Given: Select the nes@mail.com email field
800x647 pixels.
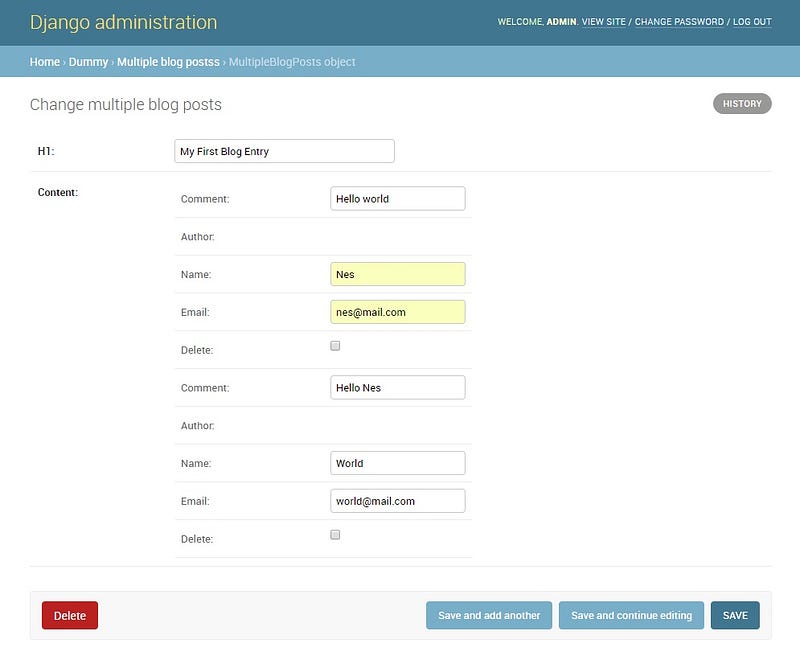Looking at the screenshot, I should click(397, 312).
